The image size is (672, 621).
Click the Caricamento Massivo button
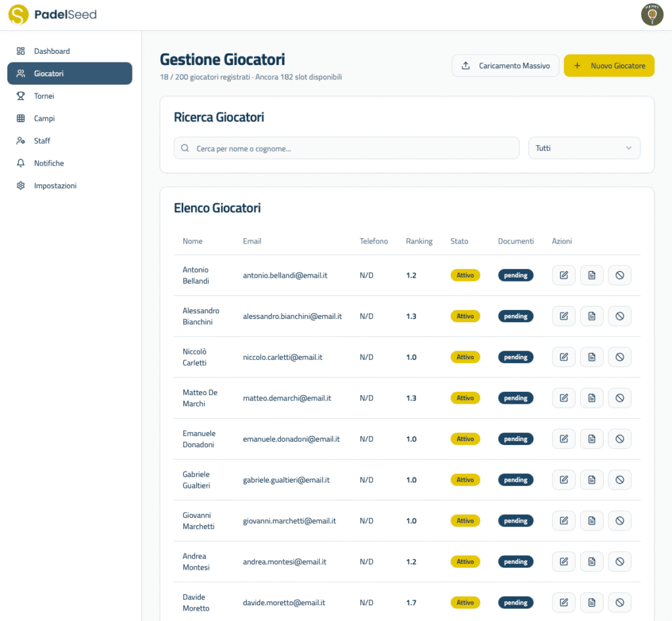(505, 66)
